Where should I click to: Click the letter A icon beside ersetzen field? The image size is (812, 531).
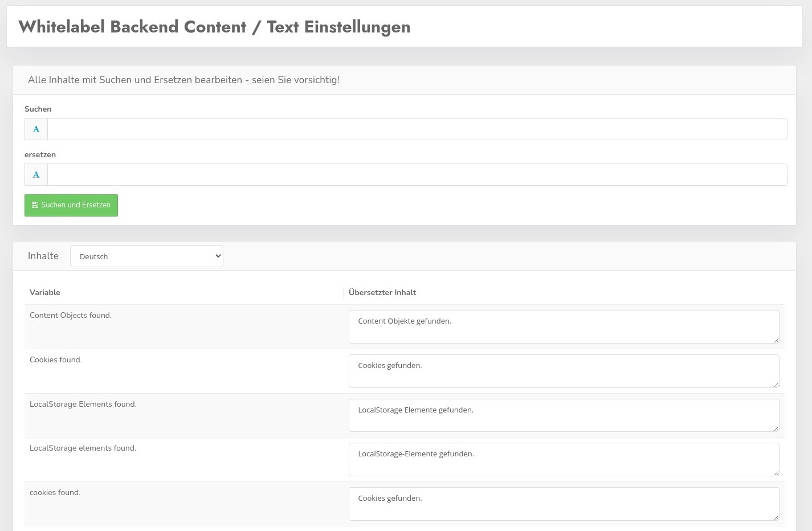coord(36,175)
